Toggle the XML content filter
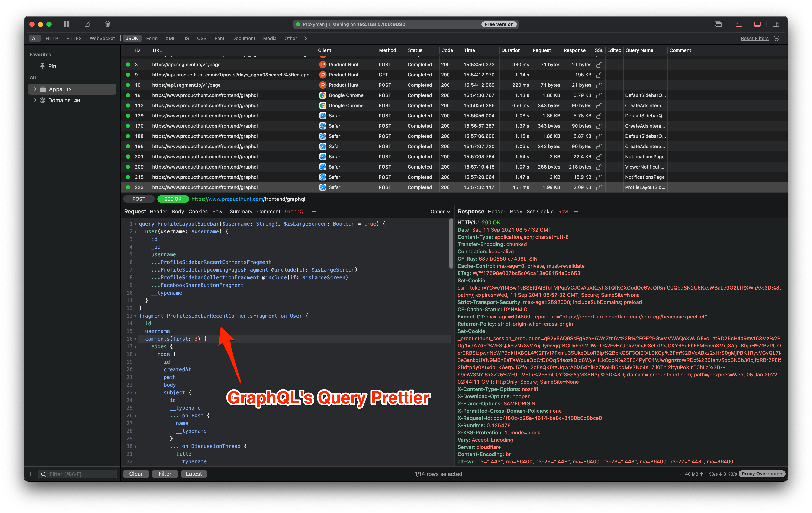Viewport: 812px width, 513px height. (170, 38)
